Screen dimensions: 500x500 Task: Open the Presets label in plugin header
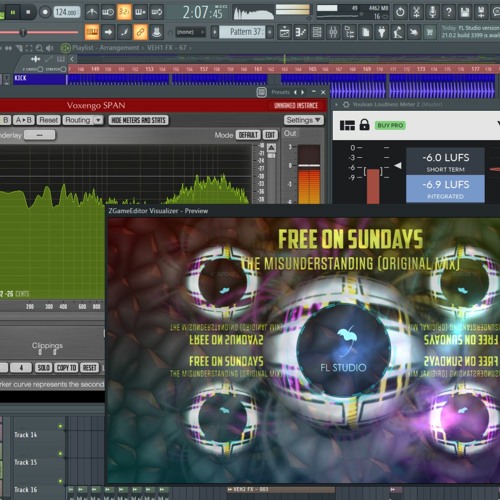pyautogui.click(x=280, y=92)
